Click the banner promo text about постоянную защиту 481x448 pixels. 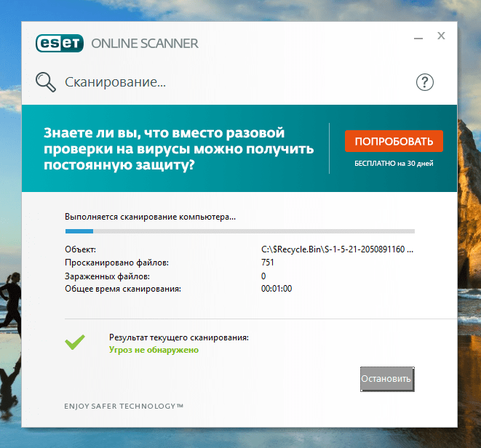tap(178, 148)
